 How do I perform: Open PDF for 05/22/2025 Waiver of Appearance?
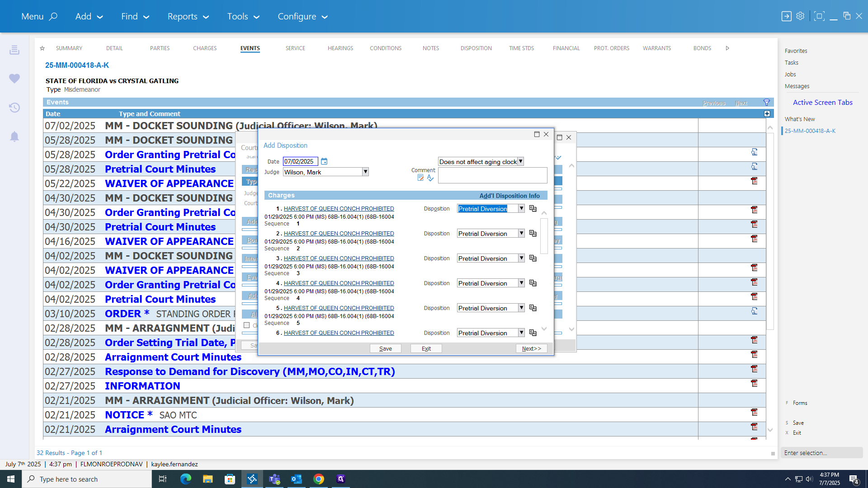click(754, 181)
